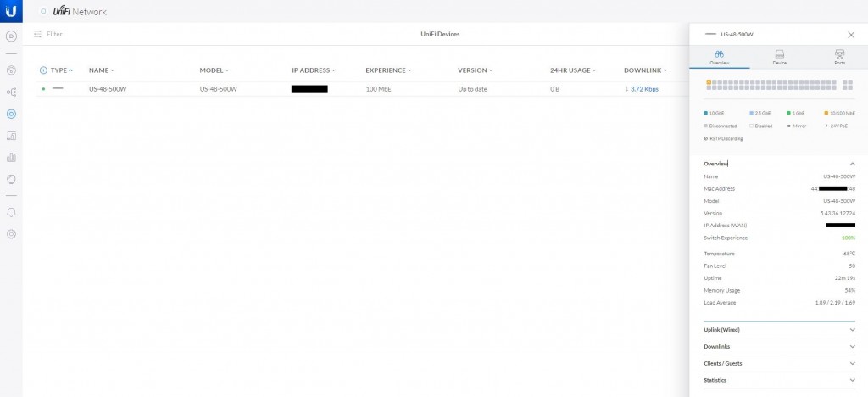Click the Device tab icon
The height and width of the screenshot is (397, 868).
pos(780,54)
